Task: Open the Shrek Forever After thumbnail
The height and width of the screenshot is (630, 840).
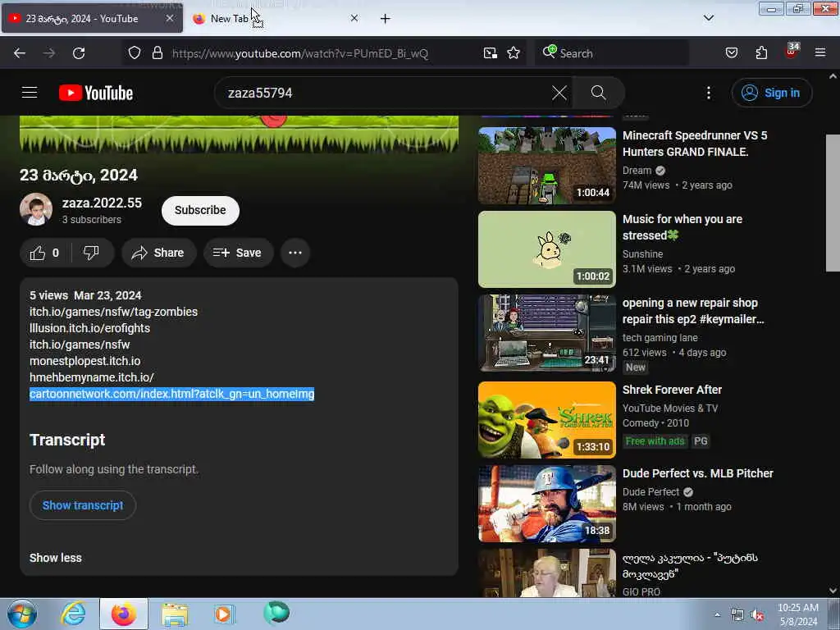Action: click(x=547, y=420)
